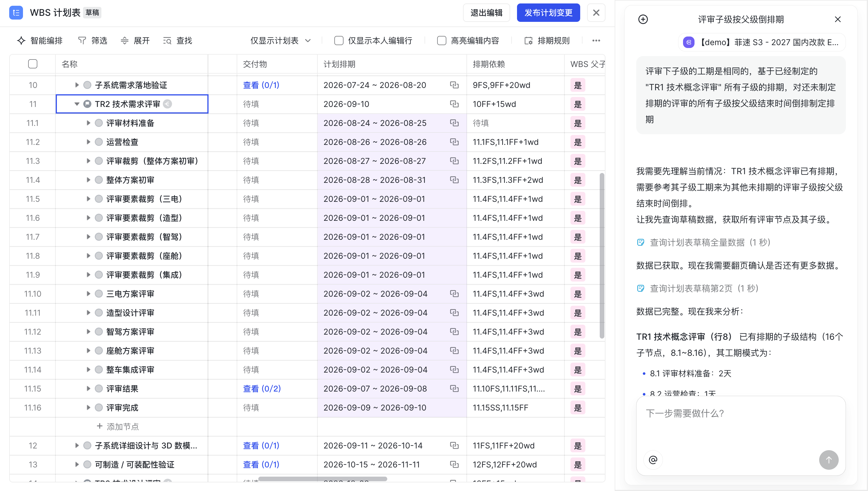This screenshot has width=868, height=491.
Task: Open the 筛选 filter tool
Action: coord(93,41)
